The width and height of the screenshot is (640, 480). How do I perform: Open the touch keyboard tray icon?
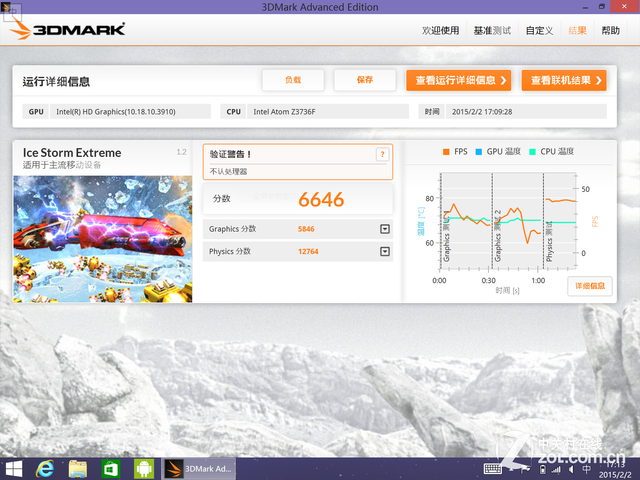pos(493,469)
